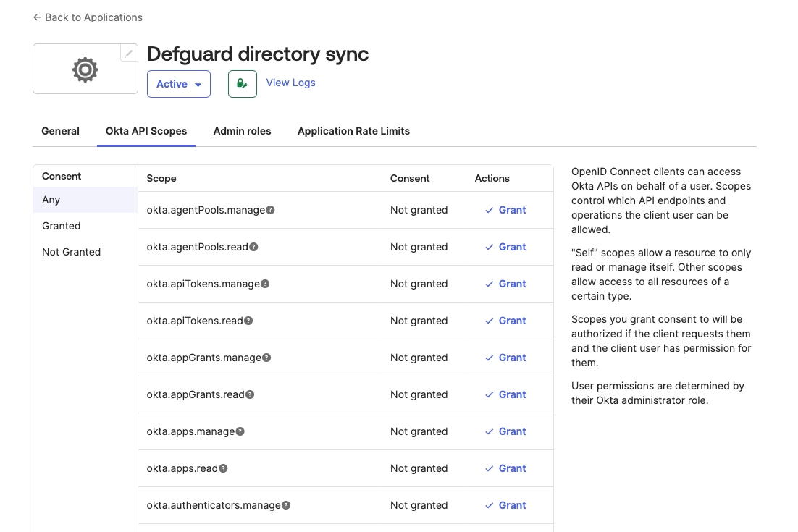Click help icon next to okta.appGrants.manage
The height and width of the screenshot is (532, 798).
[x=267, y=358]
